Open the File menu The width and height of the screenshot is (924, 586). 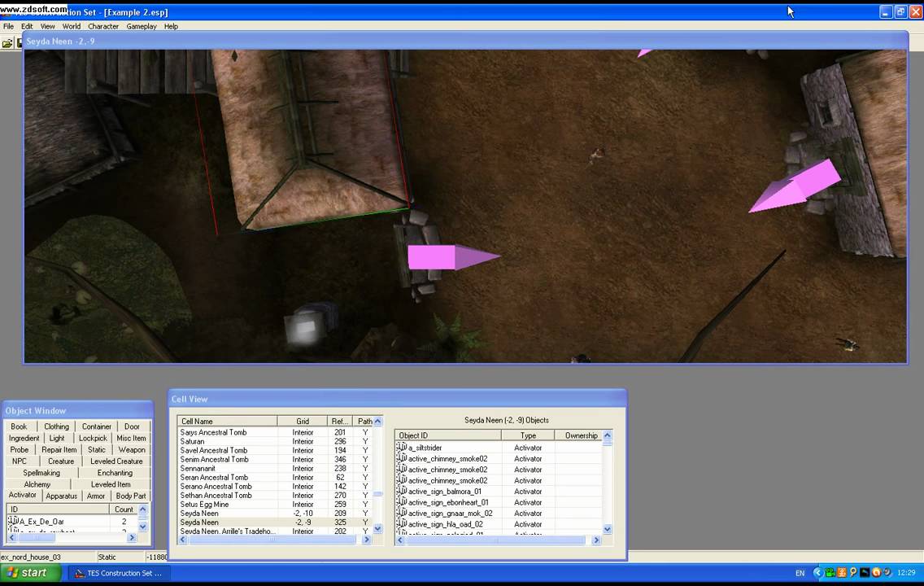point(8,27)
